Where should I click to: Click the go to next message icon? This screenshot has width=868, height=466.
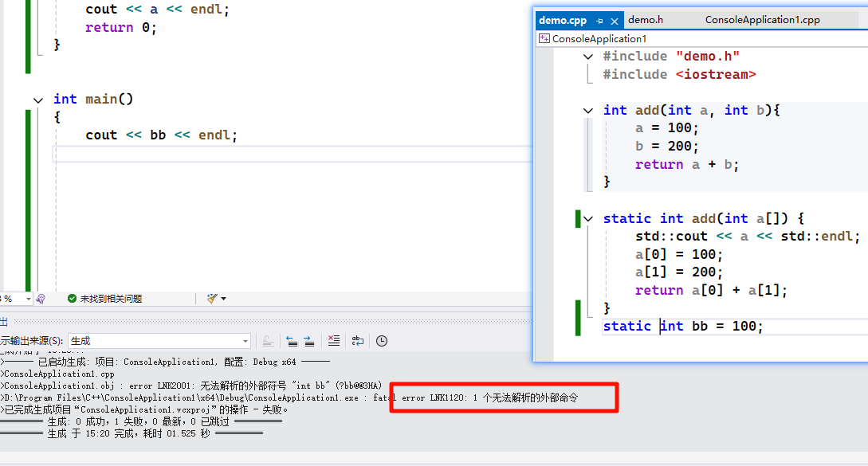tap(309, 341)
